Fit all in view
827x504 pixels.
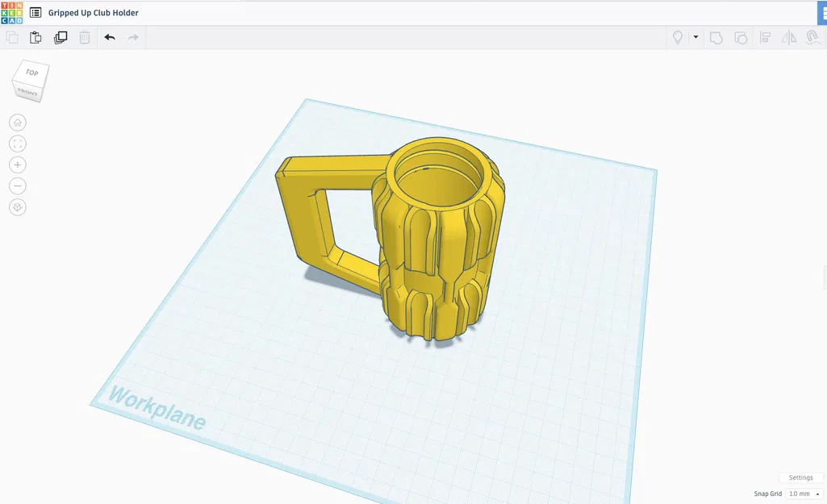coord(18,144)
